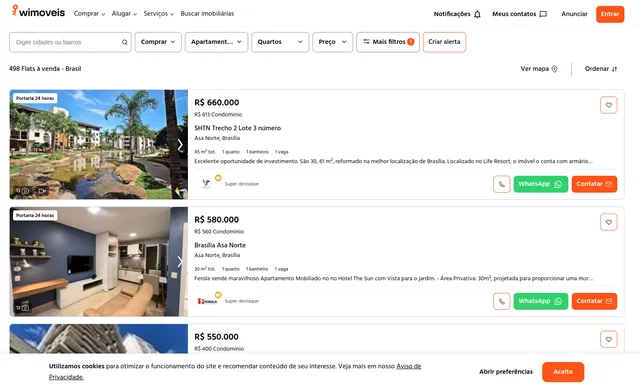
Task: Focus the city or neighborhood search field
Action: click(x=70, y=42)
